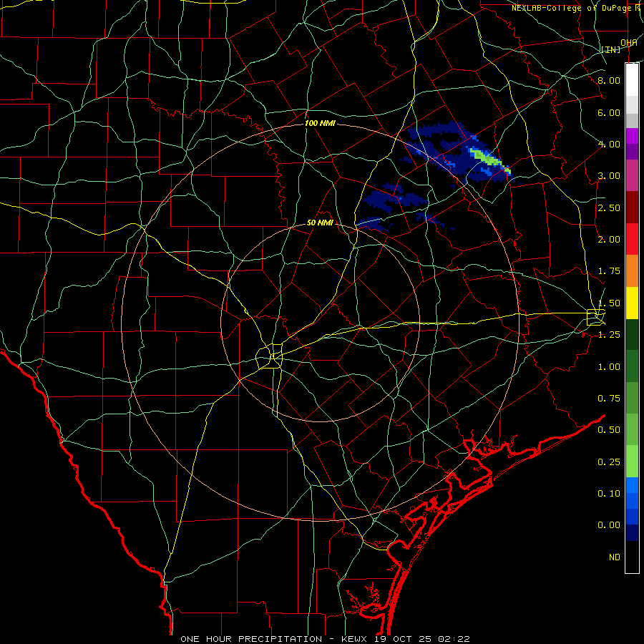The height and width of the screenshot is (644, 644).
Task: Click the 100 NMI range ring label
Action: 320,123
